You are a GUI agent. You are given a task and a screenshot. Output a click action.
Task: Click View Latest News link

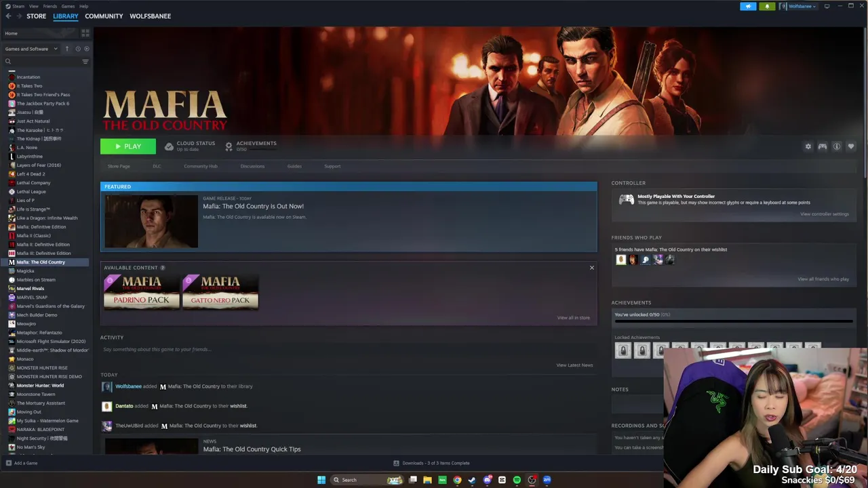pyautogui.click(x=574, y=365)
